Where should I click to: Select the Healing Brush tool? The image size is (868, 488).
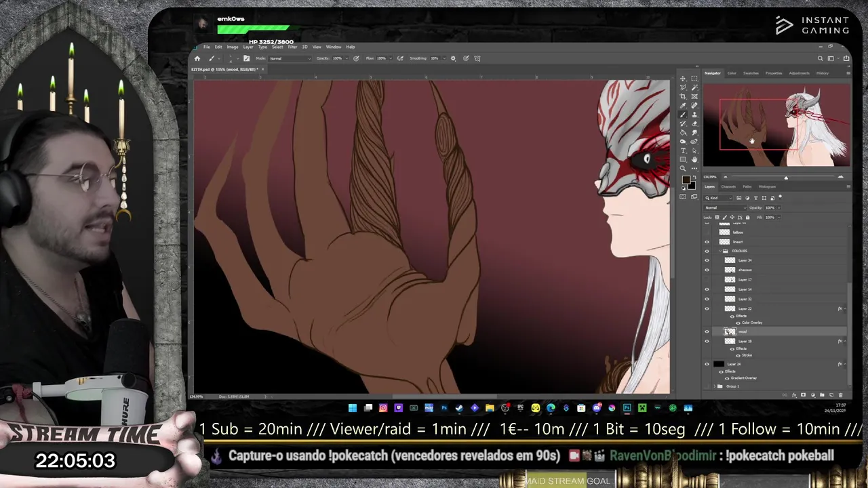coord(694,105)
